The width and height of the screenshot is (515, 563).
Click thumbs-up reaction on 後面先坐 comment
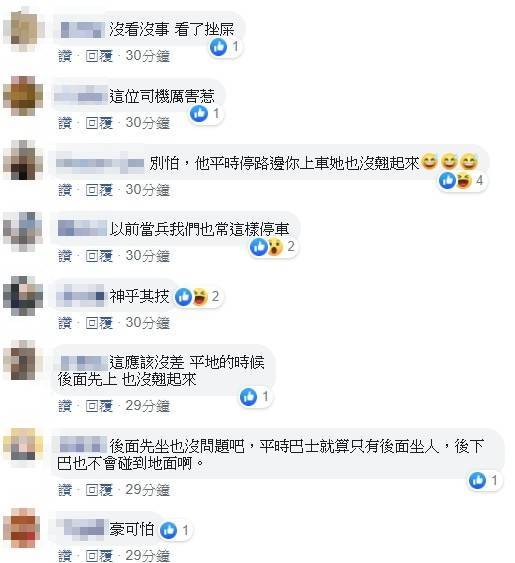point(477,480)
